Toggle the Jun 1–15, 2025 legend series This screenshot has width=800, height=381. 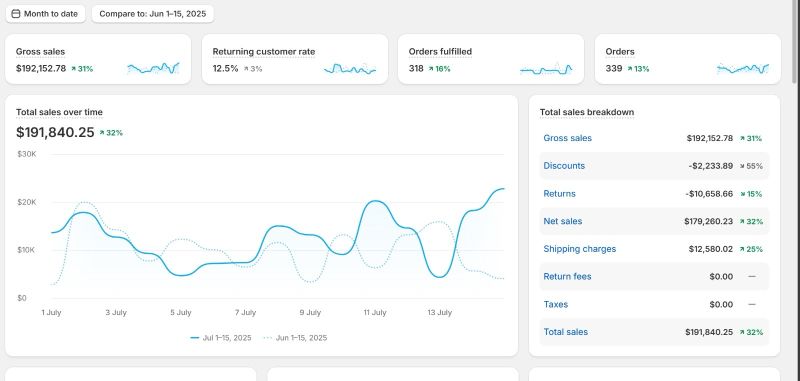(x=295, y=338)
